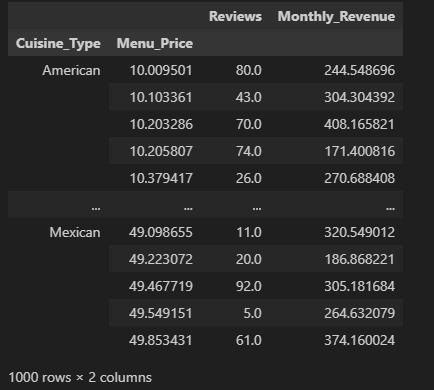This screenshot has height=390, width=434.
Task: Click Menu_Price value 10.009501
Action: (161, 70)
